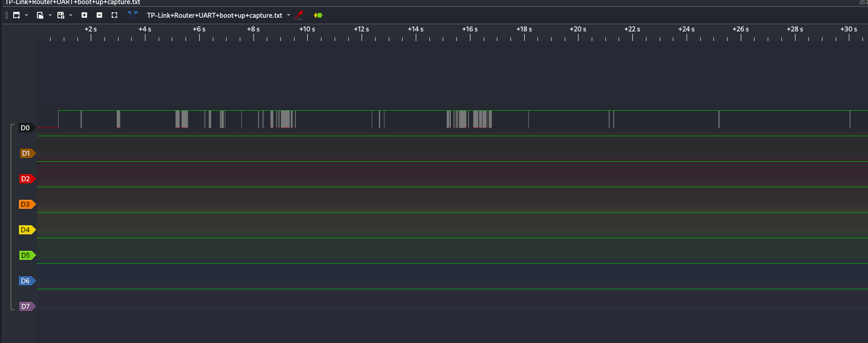Expand the New Session dropdown arrow
This screenshot has width=868, height=343.
point(26,15)
